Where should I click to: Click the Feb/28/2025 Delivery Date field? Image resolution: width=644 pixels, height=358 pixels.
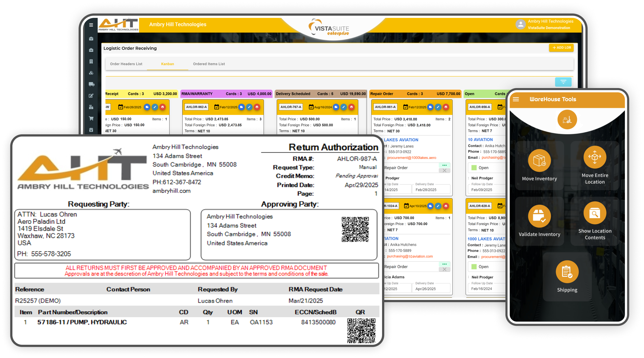tap(426, 190)
